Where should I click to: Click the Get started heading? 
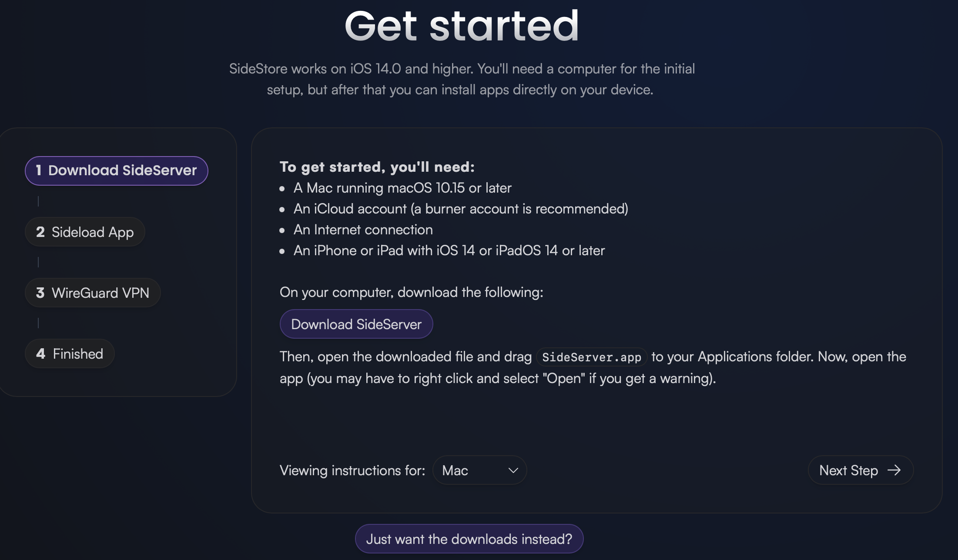coord(462,26)
